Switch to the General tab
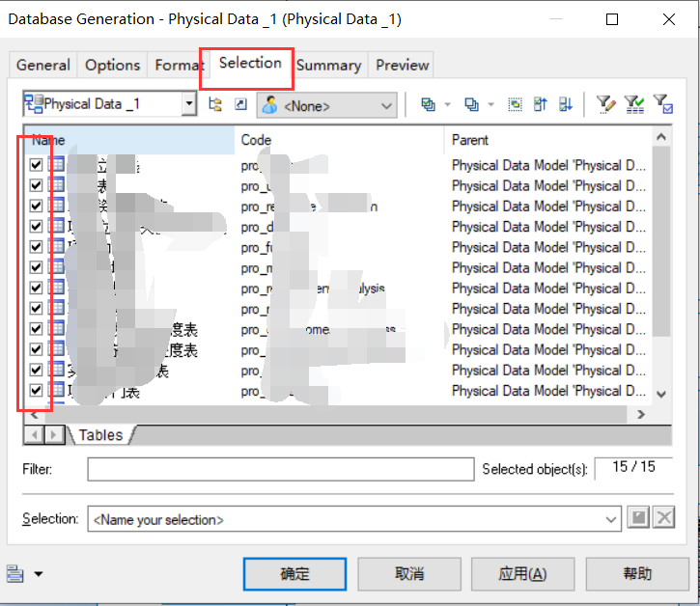Image resolution: width=700 pixels, height=606 pixels. click(x=43, y=66)
